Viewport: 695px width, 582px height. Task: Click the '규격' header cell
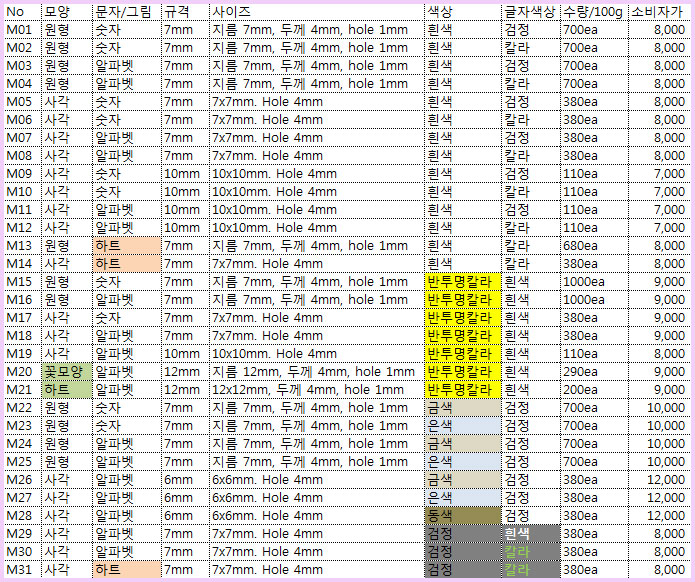point(185,12)
